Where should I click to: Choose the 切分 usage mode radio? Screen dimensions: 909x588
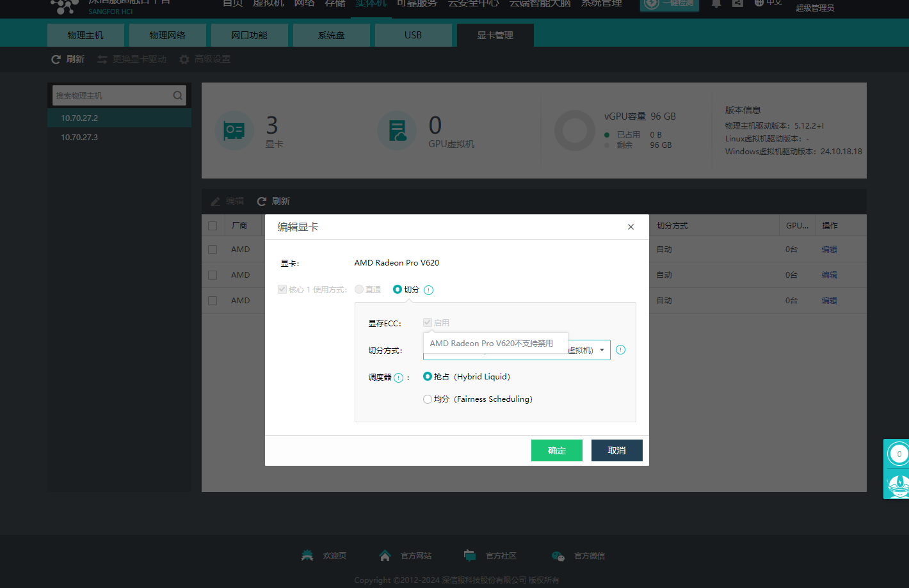point(398,289)
